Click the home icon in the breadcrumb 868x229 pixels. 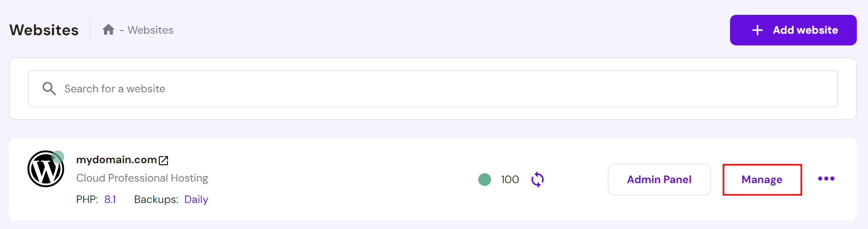108,30
